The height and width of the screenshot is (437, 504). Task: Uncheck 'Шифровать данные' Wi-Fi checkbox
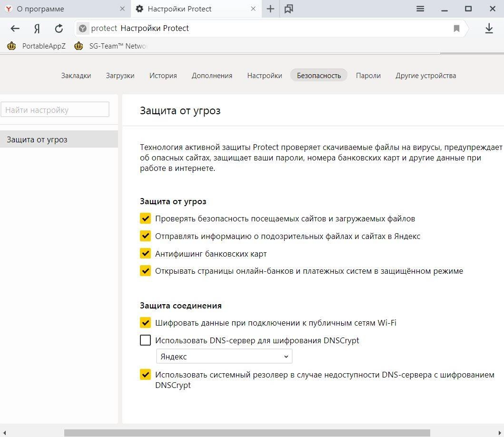coord(145,323)
